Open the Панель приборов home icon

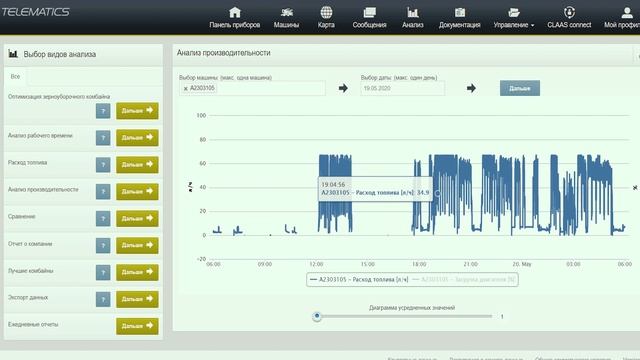click(235, 12)
